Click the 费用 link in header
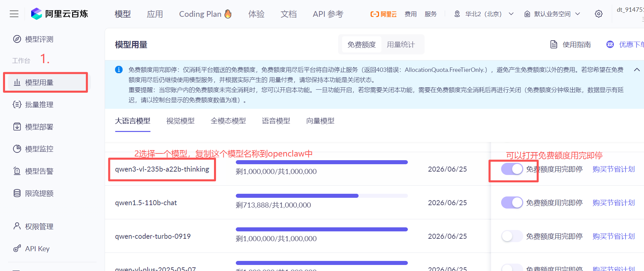 pyautogui.click(x=411, y=14)
